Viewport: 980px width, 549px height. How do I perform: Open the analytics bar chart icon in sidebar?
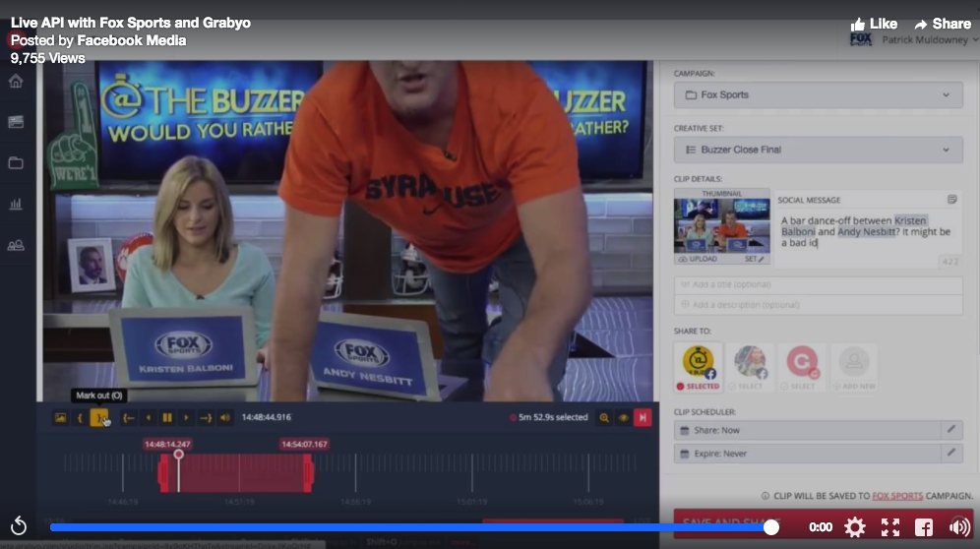[16, 205]
